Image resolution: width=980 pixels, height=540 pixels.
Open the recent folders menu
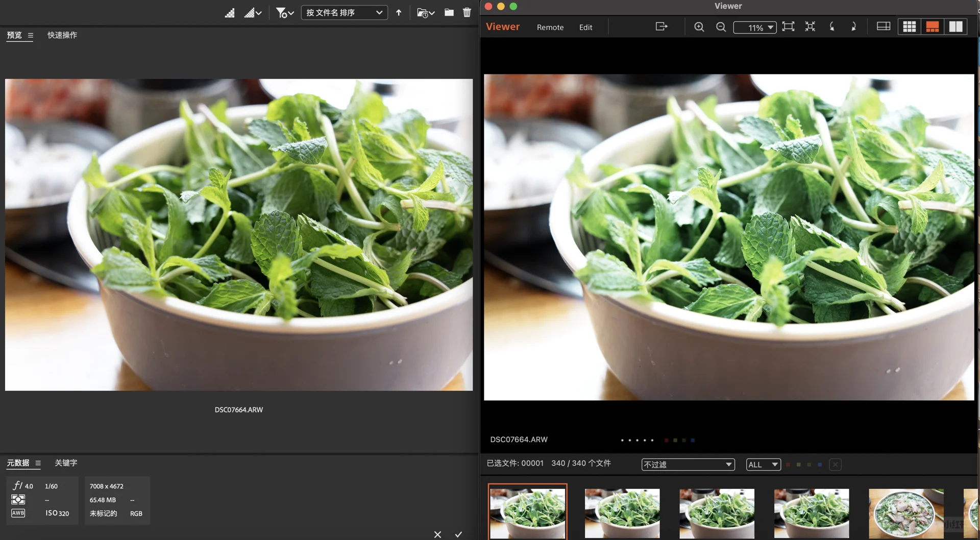426,13
